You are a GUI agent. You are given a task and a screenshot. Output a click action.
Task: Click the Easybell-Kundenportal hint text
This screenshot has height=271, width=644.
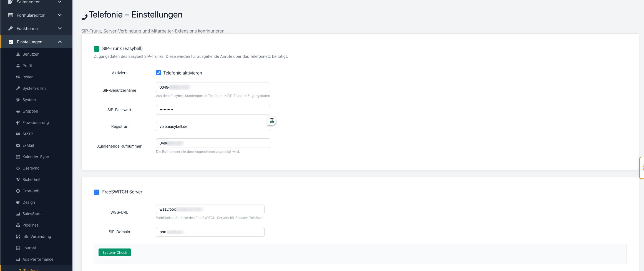coord(213,96)
